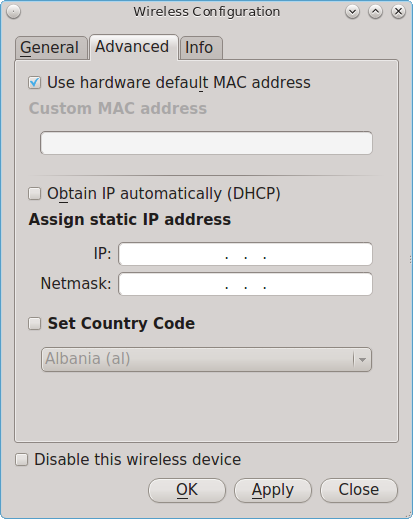Close window using title bar X icon
The width and height of the screenshot is (413, 519).
coord(398,12)
